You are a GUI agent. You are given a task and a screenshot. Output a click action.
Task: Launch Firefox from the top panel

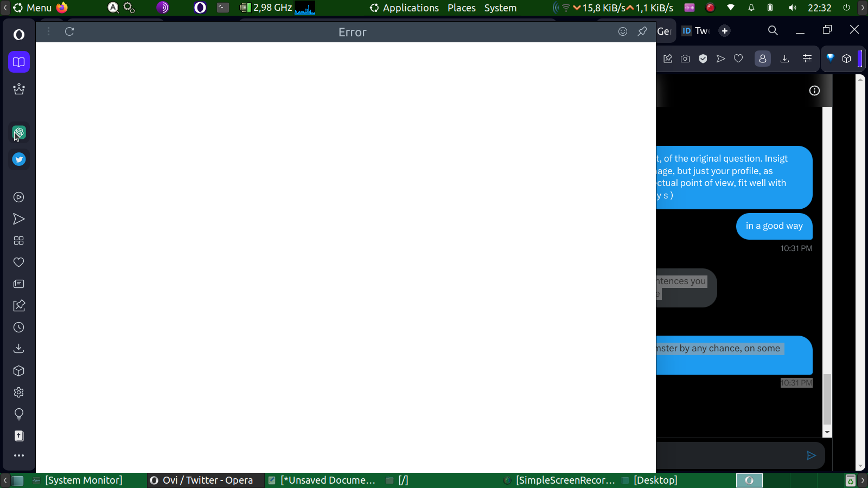click(x=62, y=8)
